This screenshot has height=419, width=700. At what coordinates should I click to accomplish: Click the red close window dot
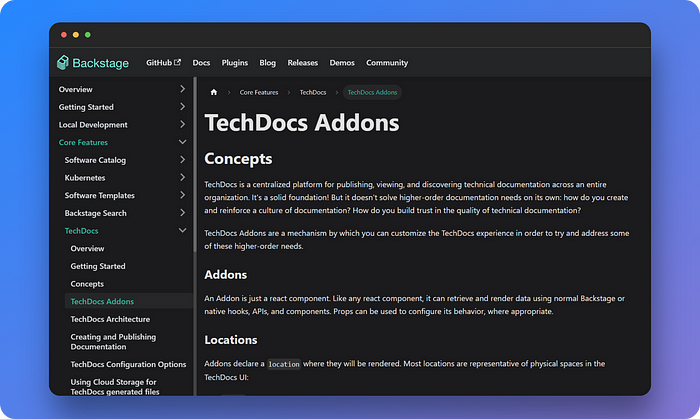pos(64,35)
